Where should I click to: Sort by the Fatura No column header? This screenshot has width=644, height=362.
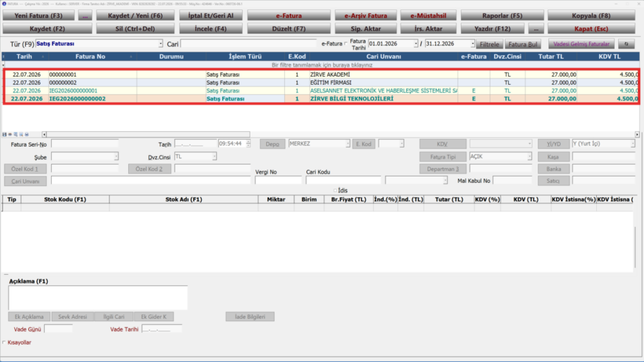pyautogui.click(x=91, y=57)
